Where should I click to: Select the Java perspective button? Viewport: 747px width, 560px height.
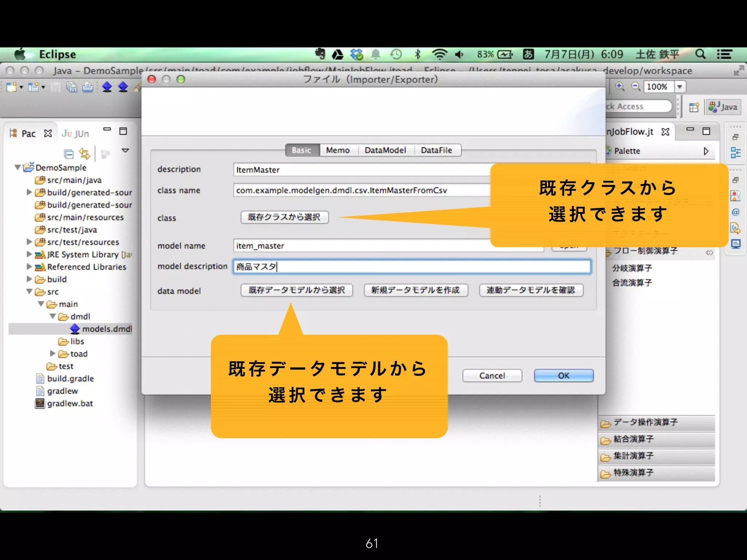(x=723, y=107)
